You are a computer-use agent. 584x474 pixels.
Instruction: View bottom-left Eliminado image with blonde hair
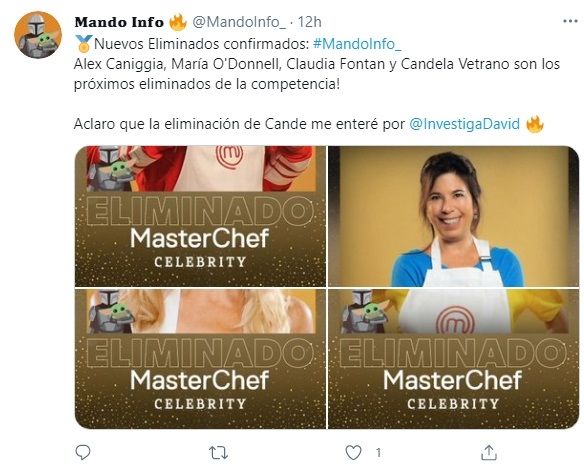tap(200, 359)
